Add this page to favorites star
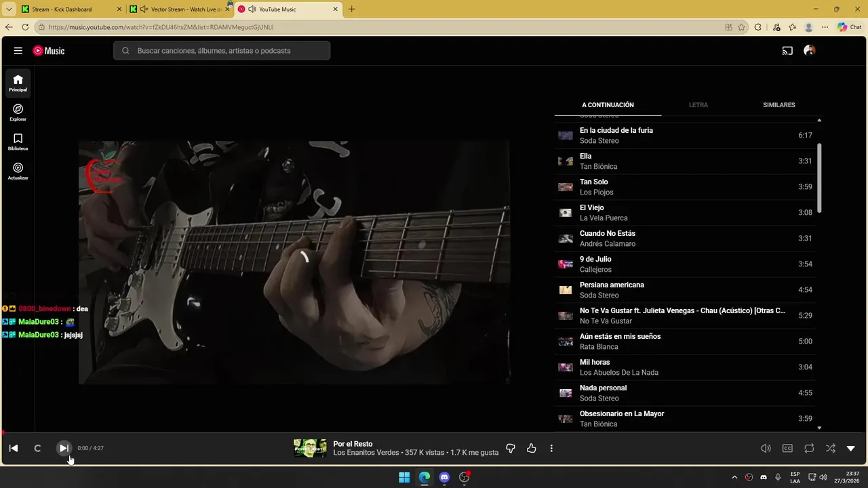The height and width of the screenshot is (488, 868). point(741,27)
